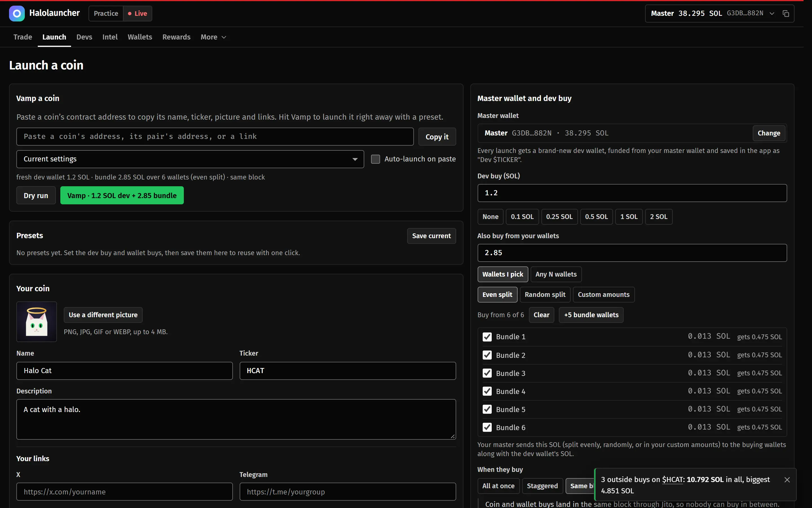The height and width of the screenshot is (508, 812).
Task: Save current settings as preset
Action: pyautogui.click(x=431, y=236)
